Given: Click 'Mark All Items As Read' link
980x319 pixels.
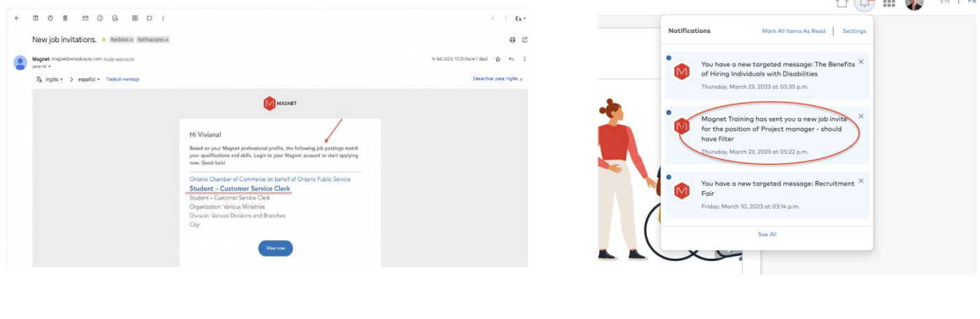Looking at the screenshot, I should (x=793, y=31).
